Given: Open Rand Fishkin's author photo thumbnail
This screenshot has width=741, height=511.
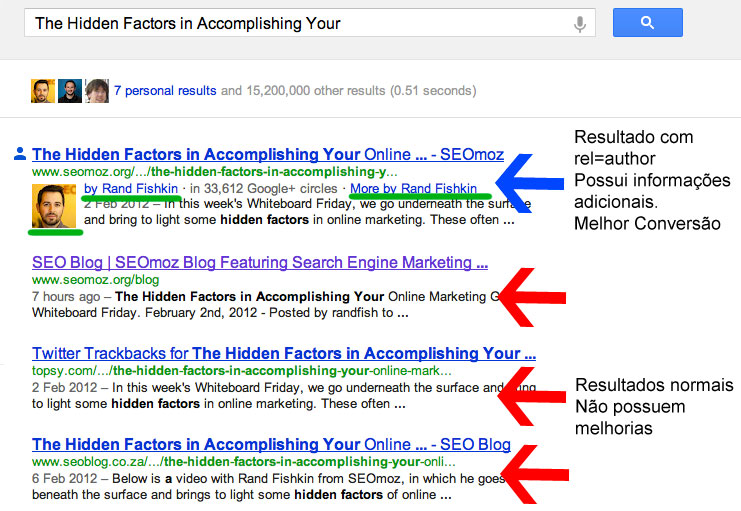Looking at the screenshot, I should coord(53,205).
